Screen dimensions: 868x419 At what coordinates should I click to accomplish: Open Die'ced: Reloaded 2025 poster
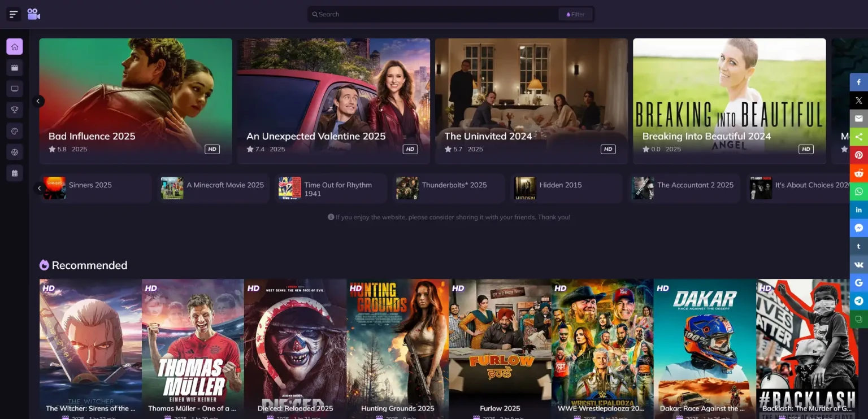click(295, 349)
